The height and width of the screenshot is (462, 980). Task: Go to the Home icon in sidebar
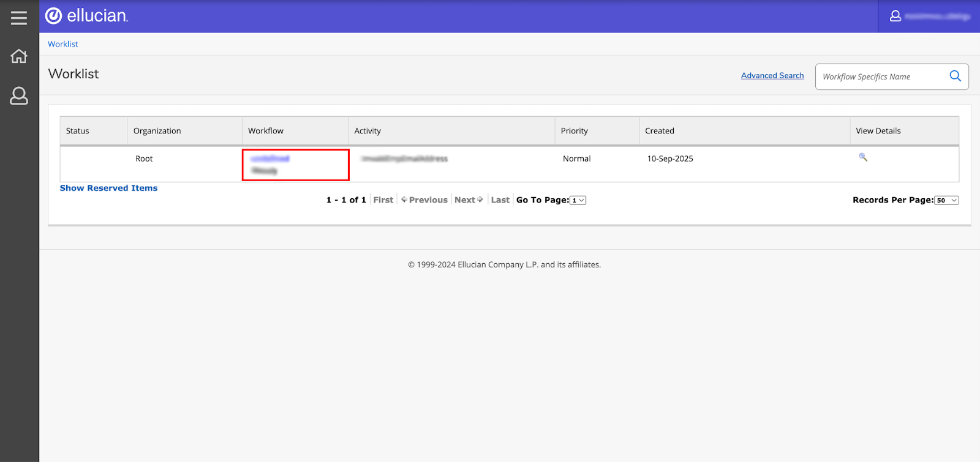(19, 56)
